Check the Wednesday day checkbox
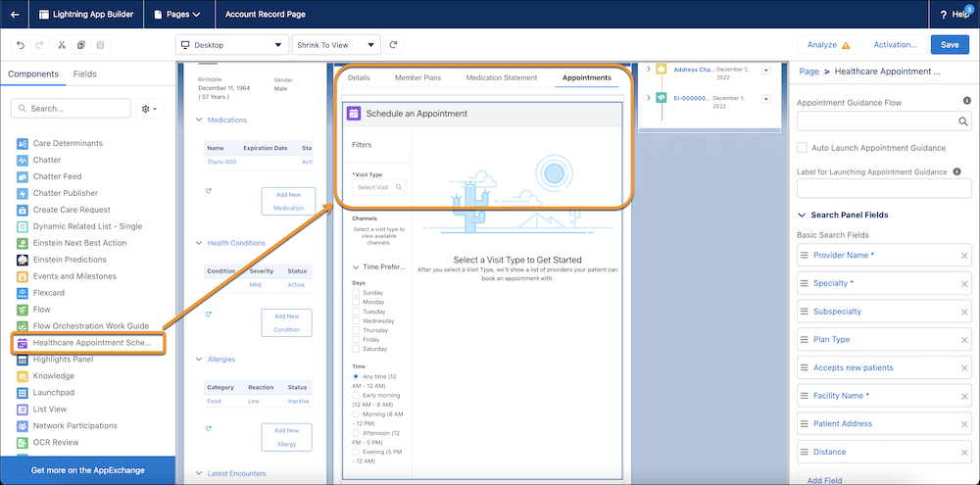The height and width of the screenshot is (485, 980). click(356, 320)
